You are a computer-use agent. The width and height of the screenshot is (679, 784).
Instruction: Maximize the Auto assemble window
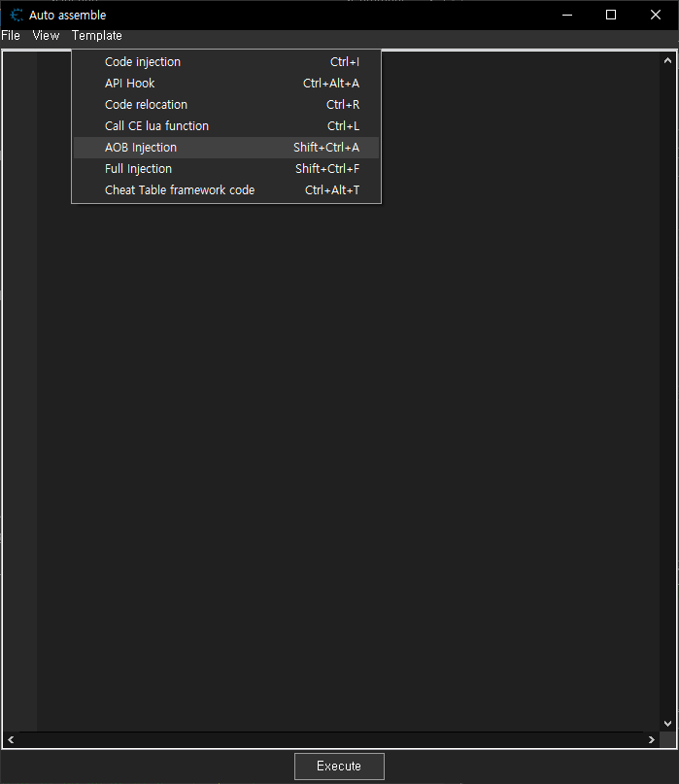tap(611, 15)
